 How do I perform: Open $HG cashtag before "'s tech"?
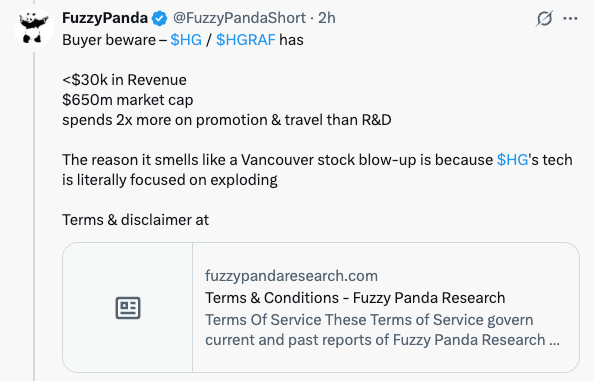[513, 160]
